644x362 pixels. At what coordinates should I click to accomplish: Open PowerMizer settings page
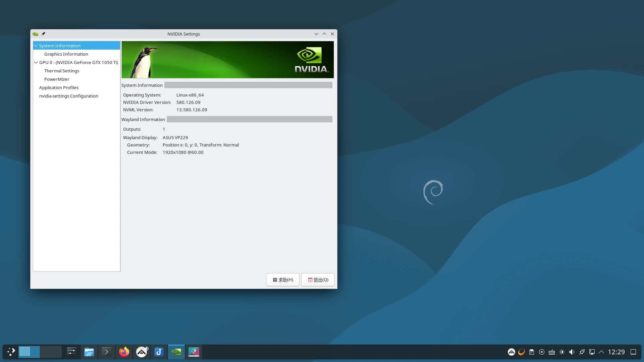coord(57,79)
